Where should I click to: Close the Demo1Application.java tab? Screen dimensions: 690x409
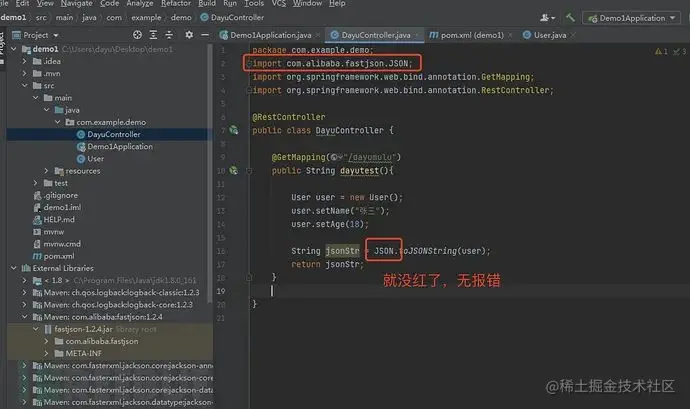pos(318,36)
